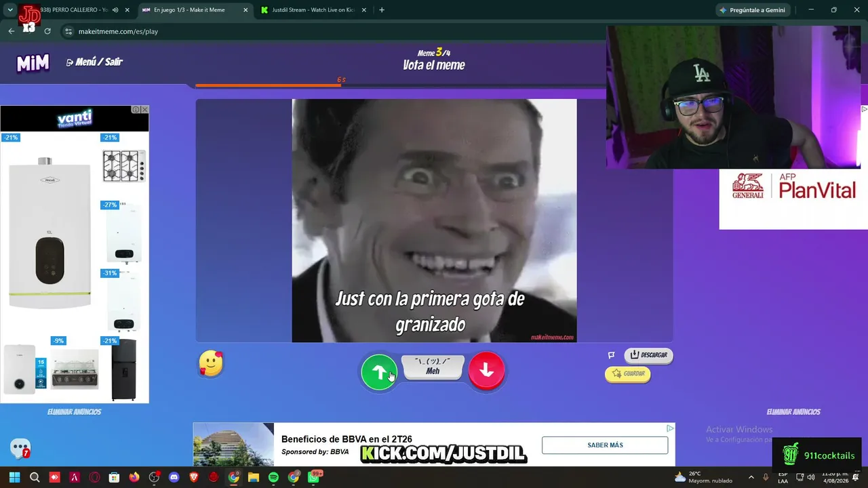The image size is (868, 488).
Task: Upvote the meme with the green arrow
Action: [379, 371]
